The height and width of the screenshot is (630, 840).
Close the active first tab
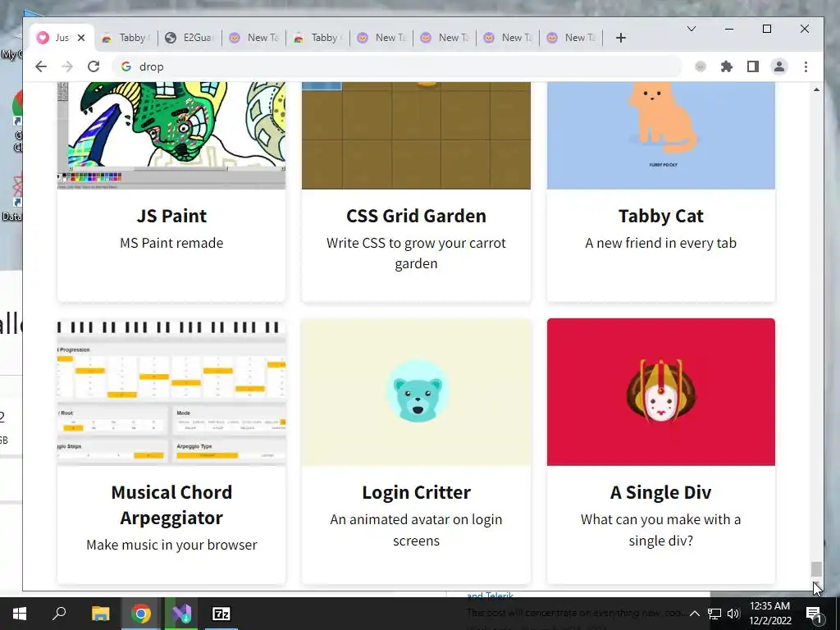point(81,38)
